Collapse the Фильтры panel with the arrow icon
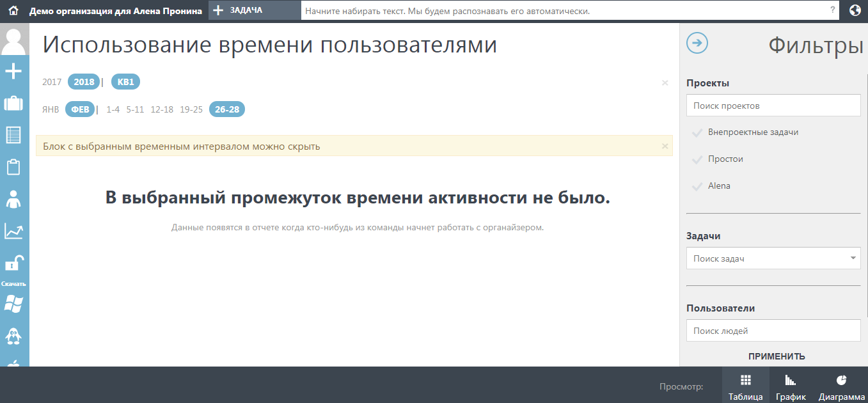The image size is (868, 403). click(697, 43)
